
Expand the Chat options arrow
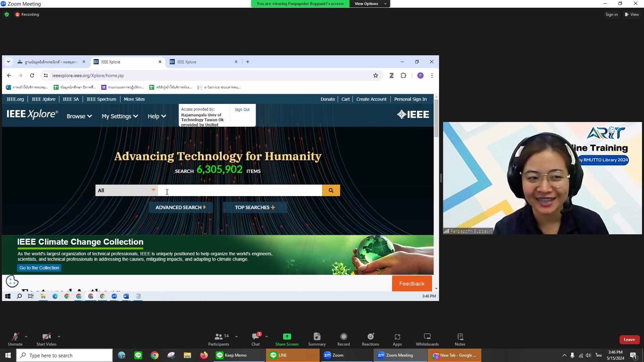pos(267,337)
